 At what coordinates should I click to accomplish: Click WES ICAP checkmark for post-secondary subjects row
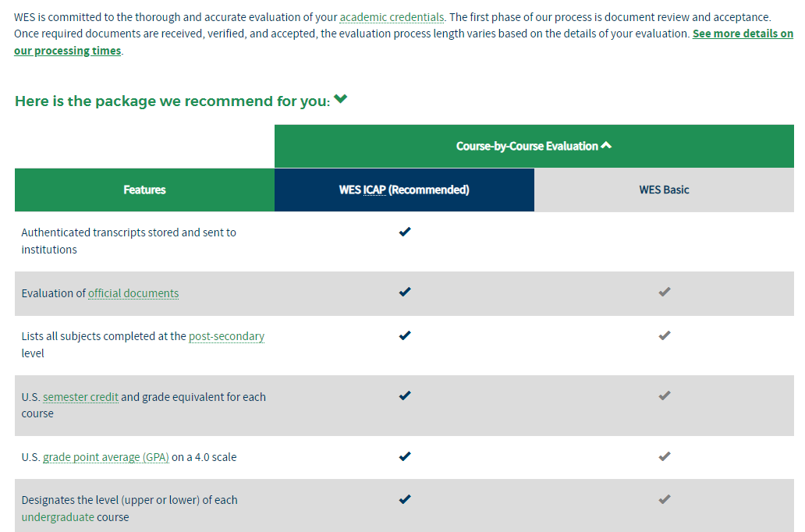point(404,336)
